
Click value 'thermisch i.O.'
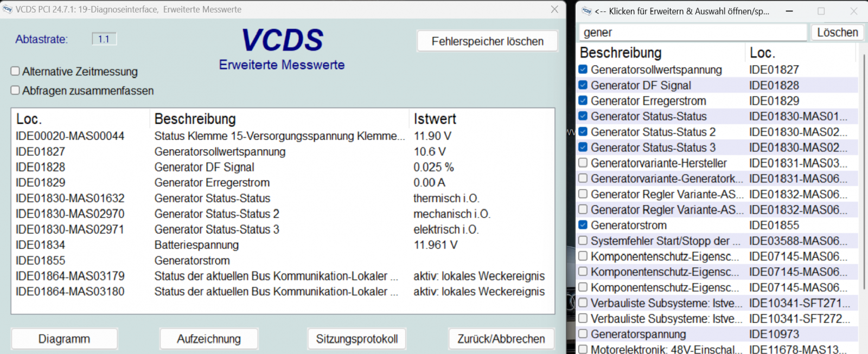coord(446,198)
